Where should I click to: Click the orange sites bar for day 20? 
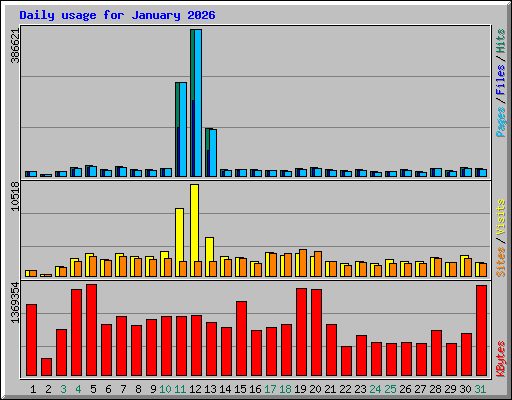(x=318, y=264)
